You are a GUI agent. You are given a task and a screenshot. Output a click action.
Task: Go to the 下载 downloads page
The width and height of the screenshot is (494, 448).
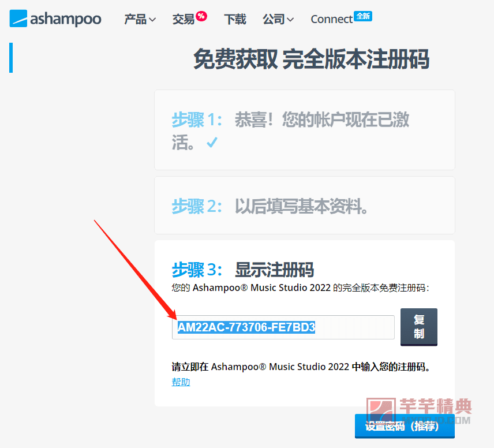(235, 19)
